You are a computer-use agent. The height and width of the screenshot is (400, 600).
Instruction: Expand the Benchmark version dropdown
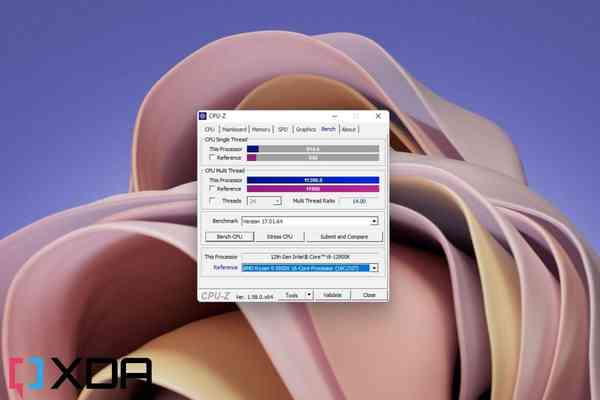(374, 221)
